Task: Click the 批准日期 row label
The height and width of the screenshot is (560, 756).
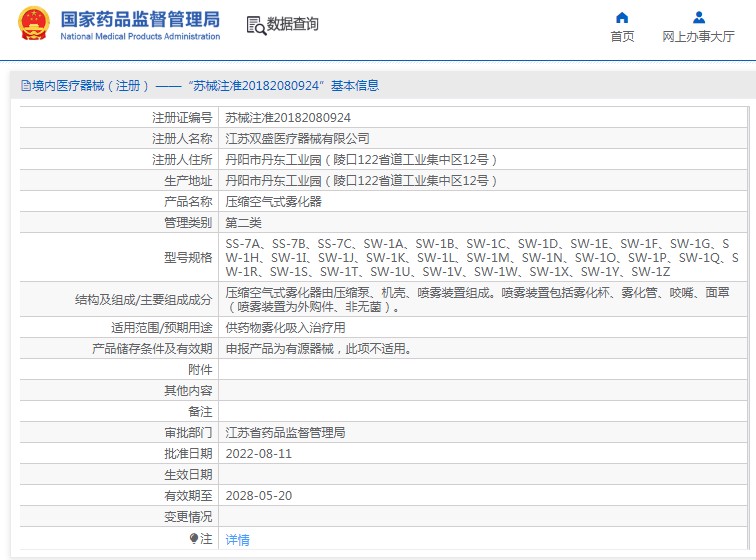Action: click(188, 454)
